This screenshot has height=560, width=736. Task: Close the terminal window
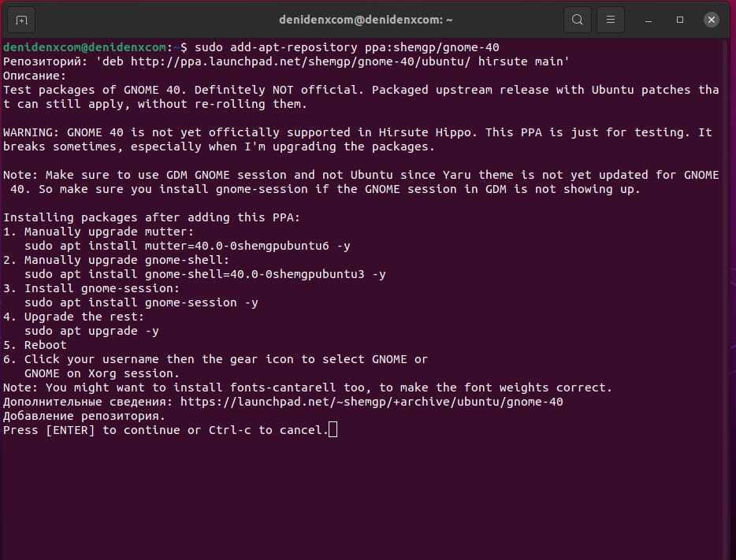pyautogui.click(x=712, y=20)
